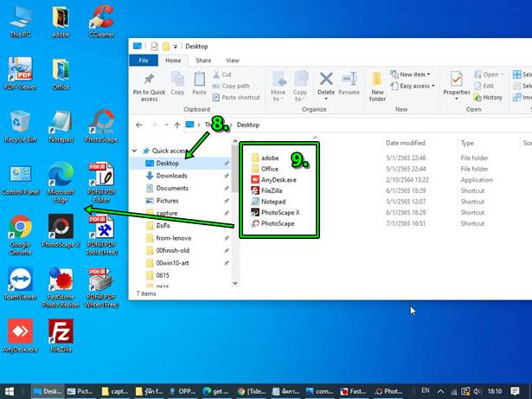Open Properties from ribbon

pyautogui.click(x=457, y=84)
